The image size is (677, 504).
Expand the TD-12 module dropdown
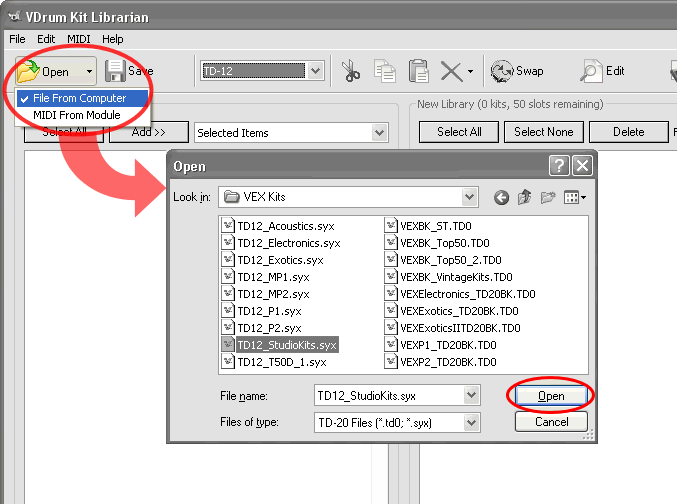[316, 71]
